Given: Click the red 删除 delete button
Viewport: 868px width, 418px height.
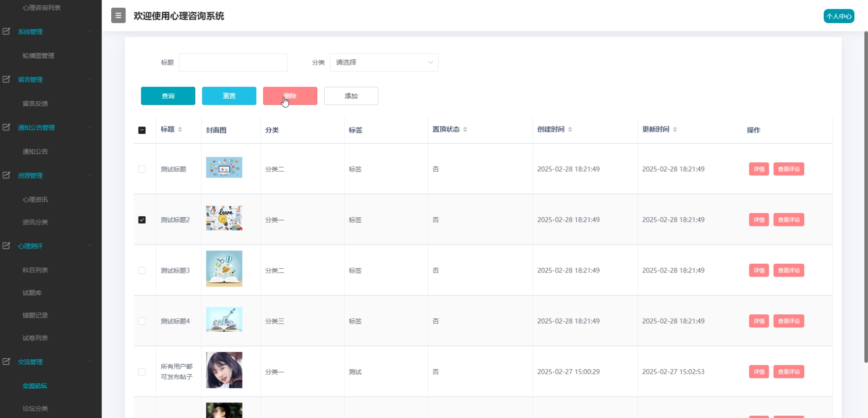Looking at the screenshot, I should 290,96.
